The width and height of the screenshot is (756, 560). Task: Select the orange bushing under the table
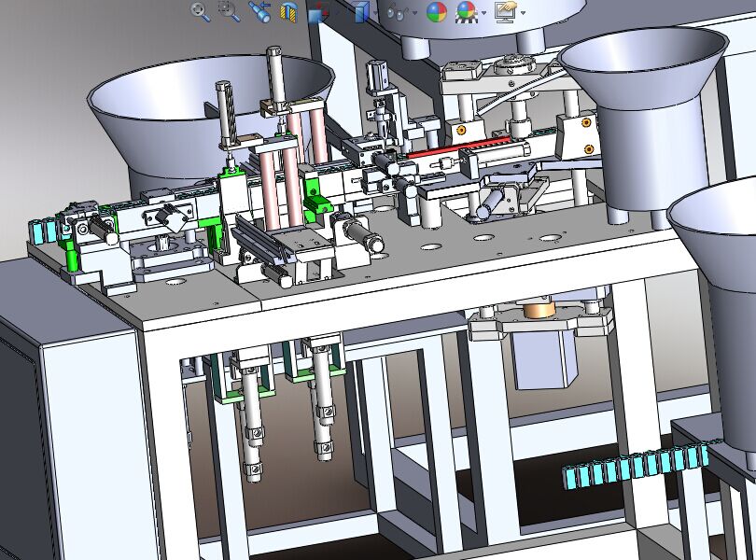tap(539, 310)
